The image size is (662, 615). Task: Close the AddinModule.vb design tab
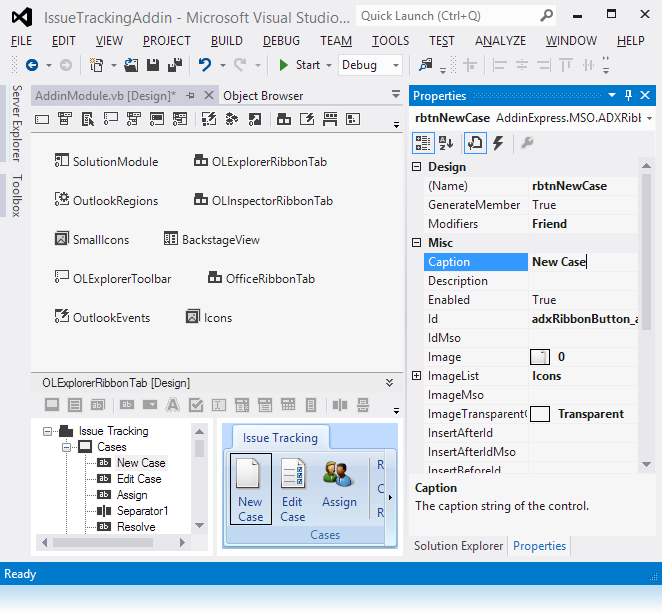(x=209, y=95)
